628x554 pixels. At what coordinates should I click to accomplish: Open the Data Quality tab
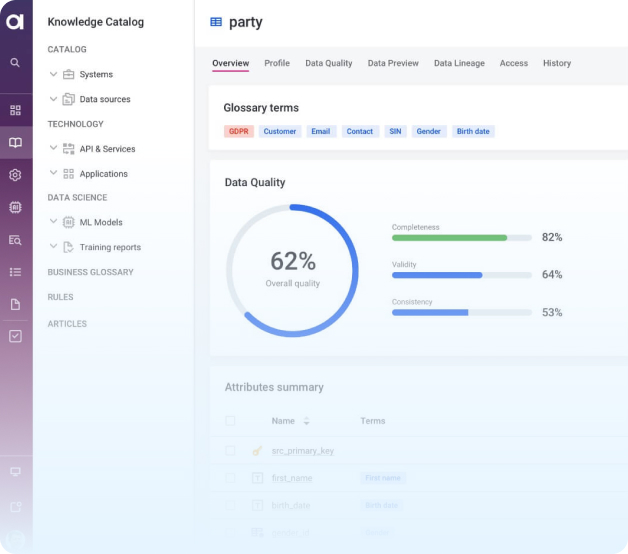pyautogui.click(x=328, y=63)
